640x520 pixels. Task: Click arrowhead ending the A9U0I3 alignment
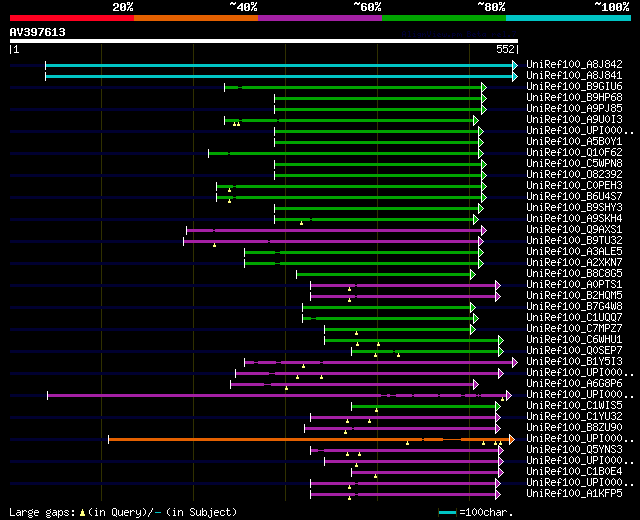click(476, 120)
